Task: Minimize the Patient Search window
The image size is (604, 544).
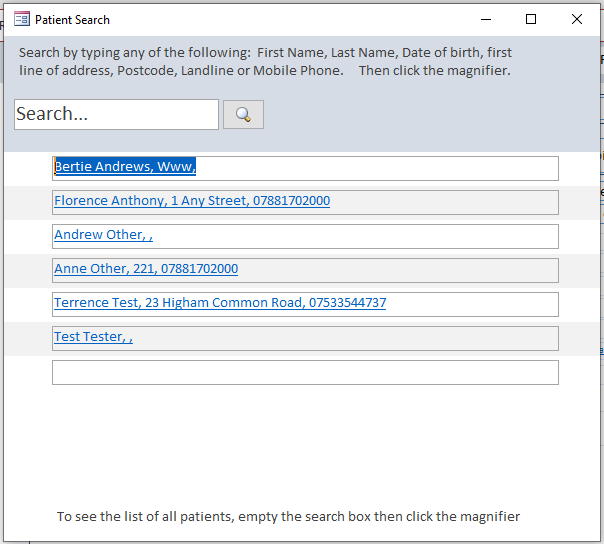Action: 485,19
